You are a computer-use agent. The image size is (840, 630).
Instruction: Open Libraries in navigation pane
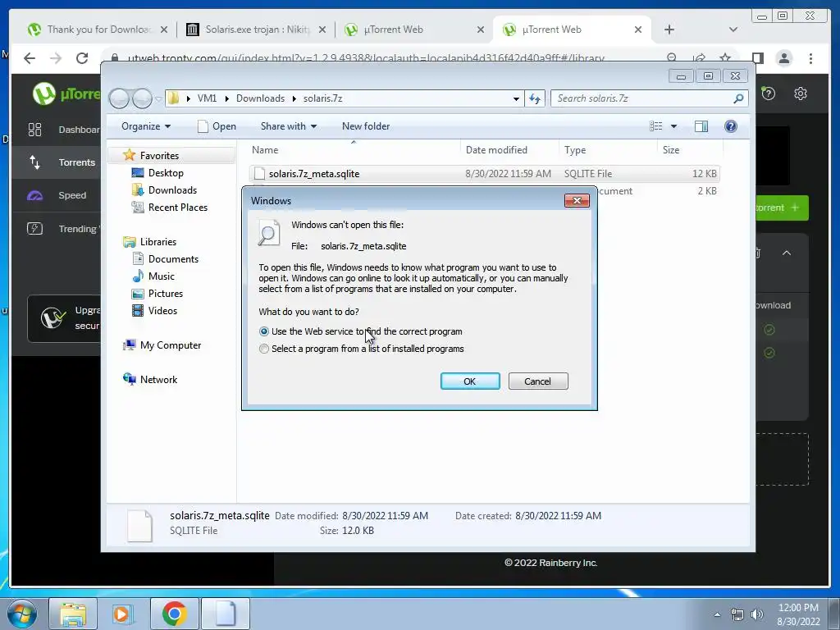click(158, 242)
